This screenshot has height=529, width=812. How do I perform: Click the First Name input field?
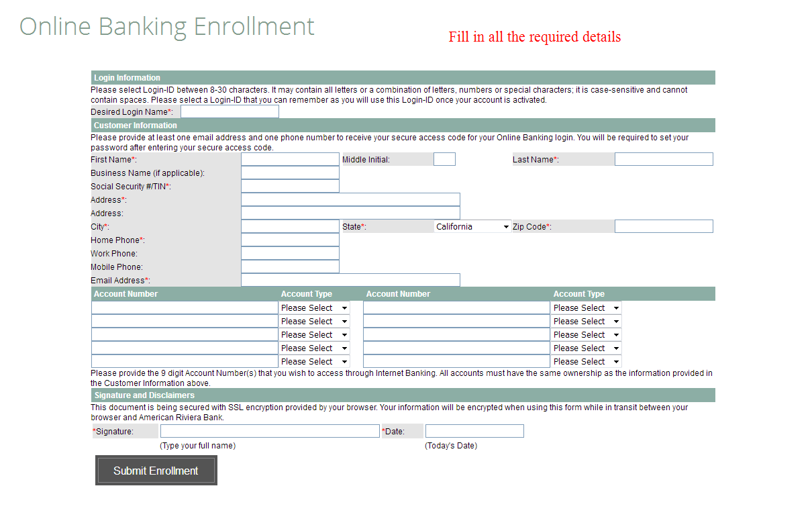click(x=290, y=159)
